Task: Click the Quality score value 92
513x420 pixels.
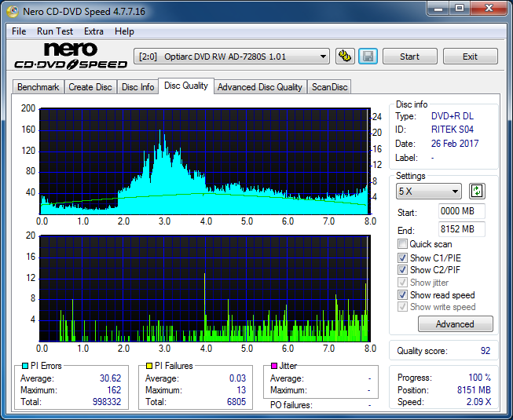Action: click(486, 351)
